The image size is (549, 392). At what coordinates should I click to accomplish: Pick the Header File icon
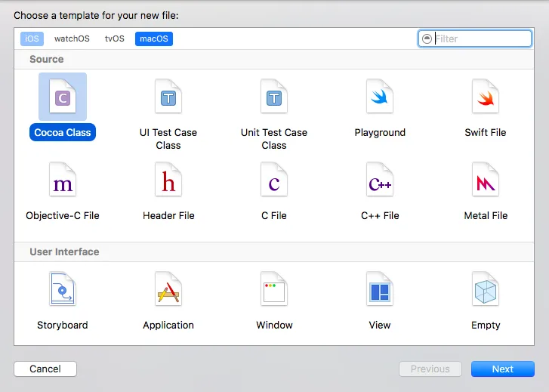pos(168,179)
